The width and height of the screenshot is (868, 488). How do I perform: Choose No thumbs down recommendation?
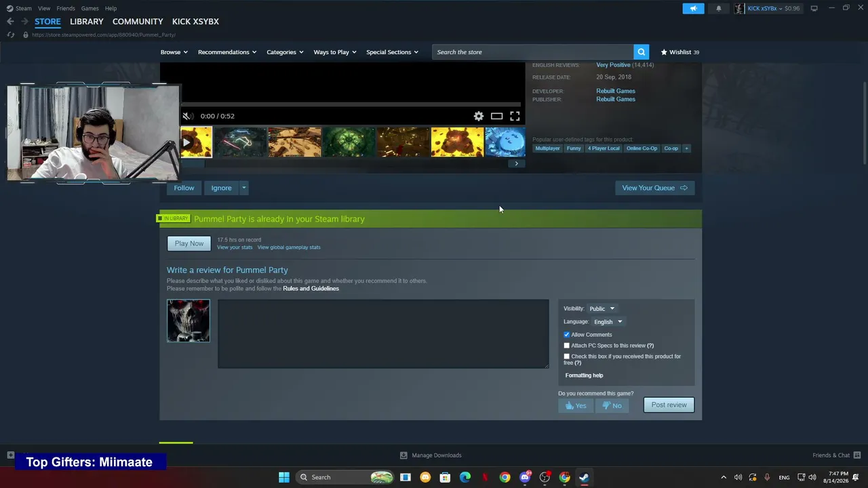click(x=612, y=405)
